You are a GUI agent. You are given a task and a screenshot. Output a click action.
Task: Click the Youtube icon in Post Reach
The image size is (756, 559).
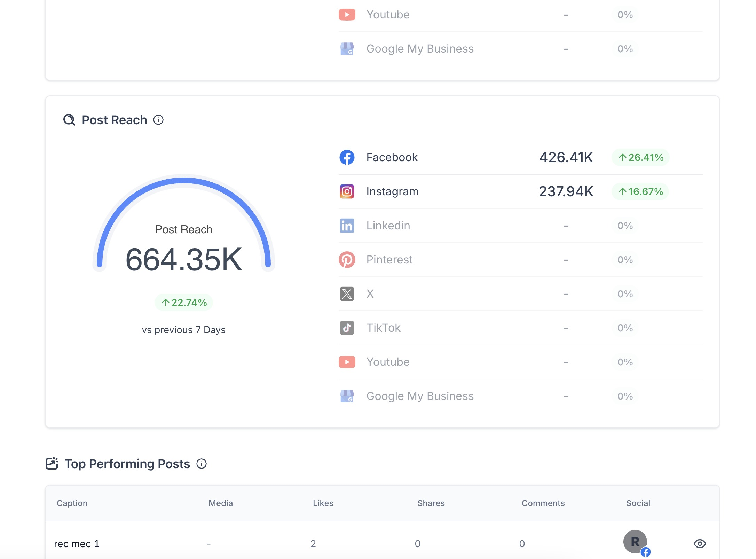[x=347, y=362]
